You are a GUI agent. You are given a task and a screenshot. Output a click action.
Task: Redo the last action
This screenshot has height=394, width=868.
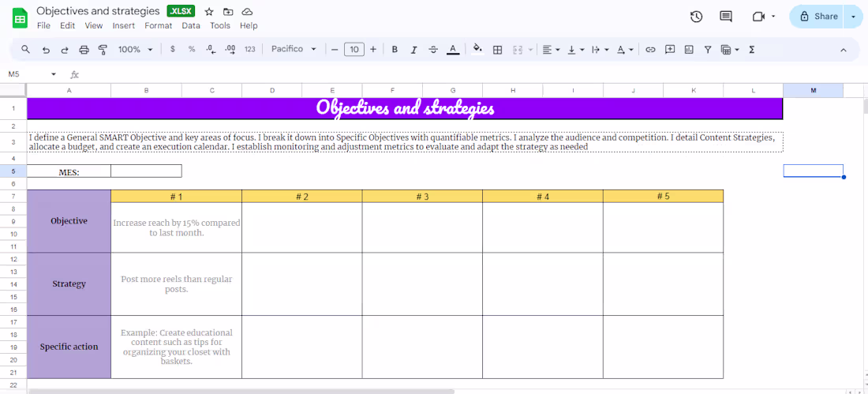[x=65, y=49]
